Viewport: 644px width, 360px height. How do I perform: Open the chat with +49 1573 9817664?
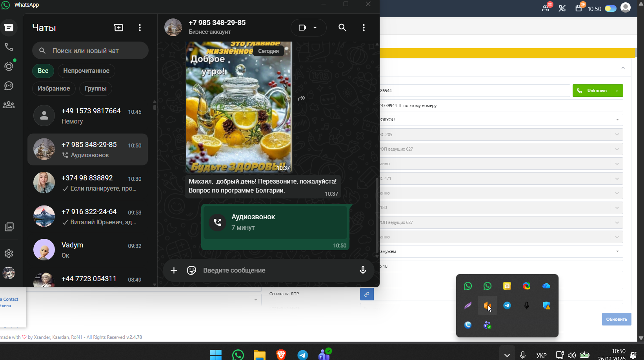pyautogui.click(x=87, y=116)
